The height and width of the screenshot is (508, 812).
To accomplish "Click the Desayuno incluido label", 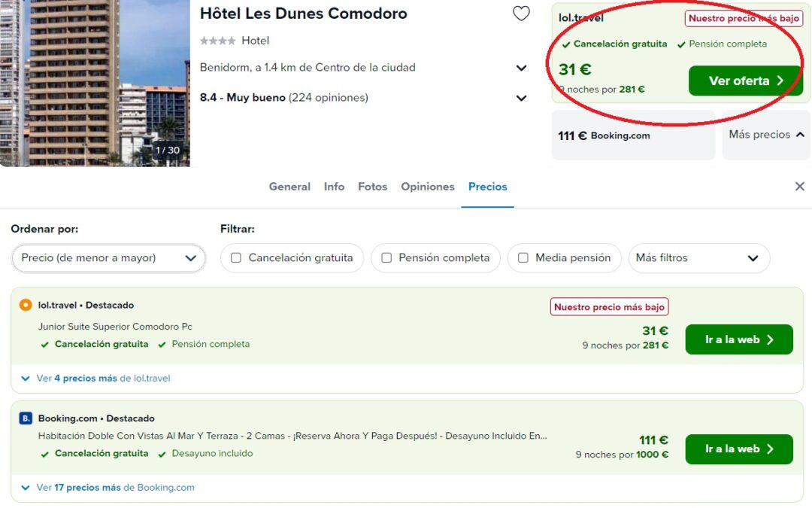I will (212, 454).
